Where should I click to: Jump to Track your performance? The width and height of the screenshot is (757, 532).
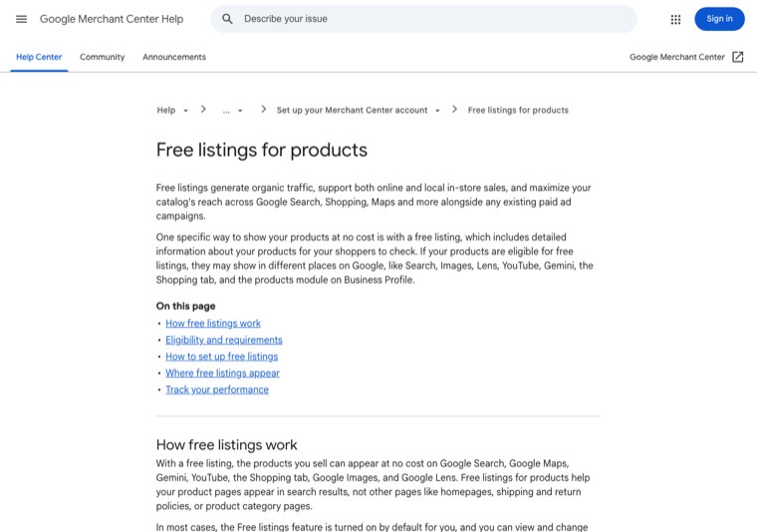[x=217, y=390]
